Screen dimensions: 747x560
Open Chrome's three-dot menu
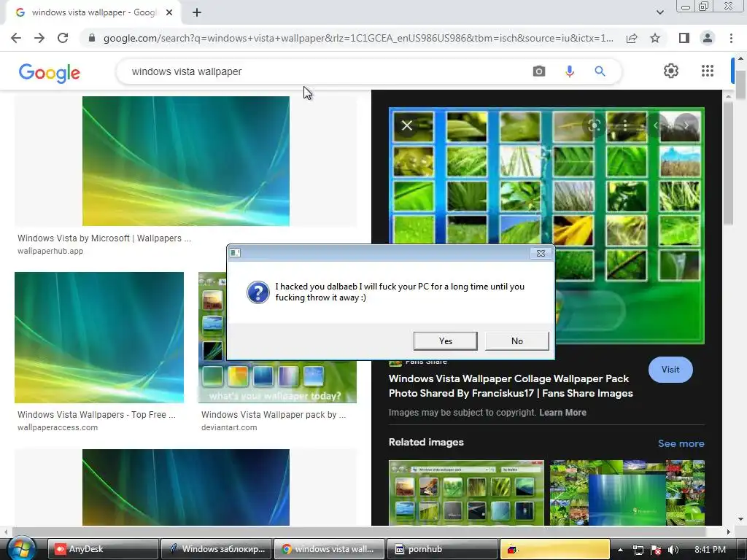click(731, 38)
